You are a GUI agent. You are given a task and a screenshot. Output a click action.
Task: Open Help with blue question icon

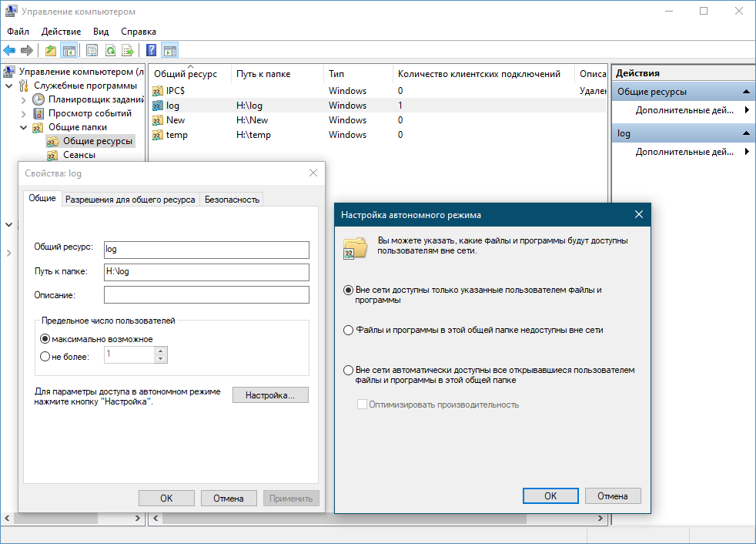click(x=152, y=51)
